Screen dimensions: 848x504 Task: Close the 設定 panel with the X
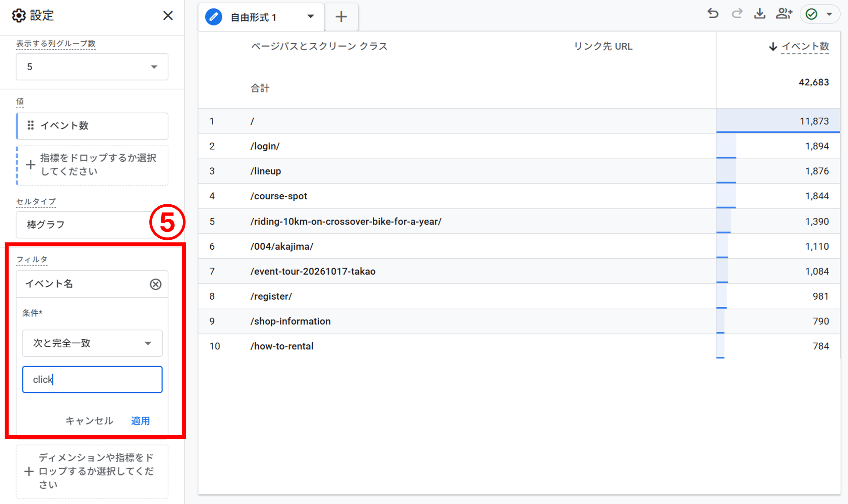click(168, 16)
